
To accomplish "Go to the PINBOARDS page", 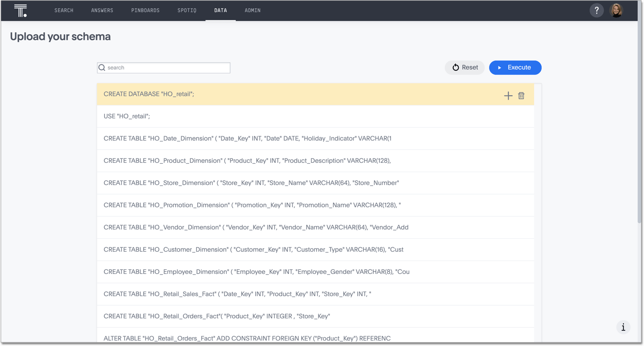I will point(145,10).
